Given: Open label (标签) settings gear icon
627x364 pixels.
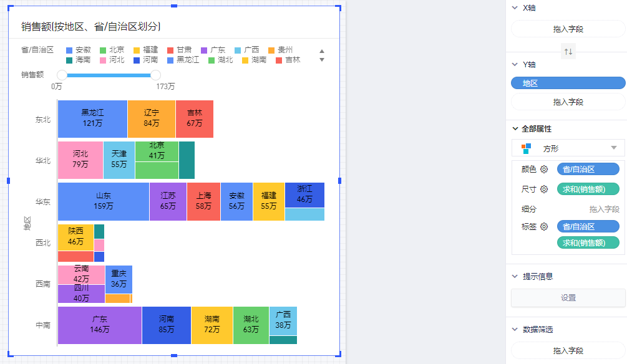Looking at the screenshot, I should (544, 227).
